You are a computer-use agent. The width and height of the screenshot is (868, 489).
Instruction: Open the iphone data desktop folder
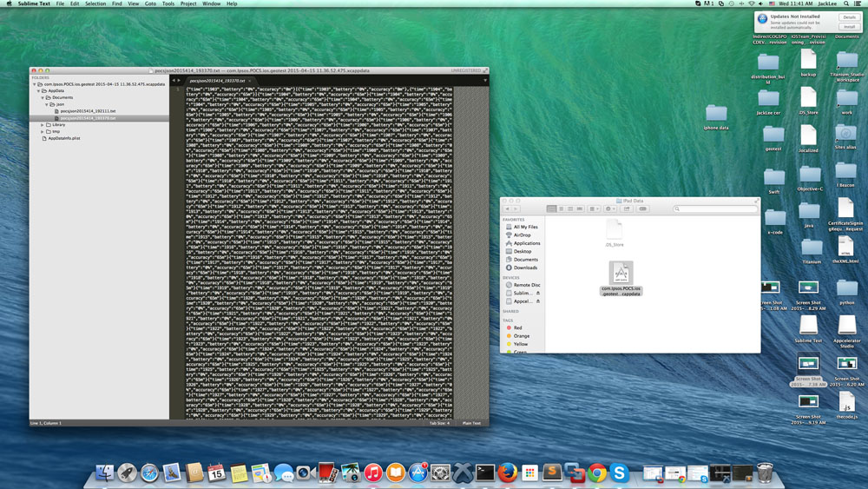click(x=716, y=117)
